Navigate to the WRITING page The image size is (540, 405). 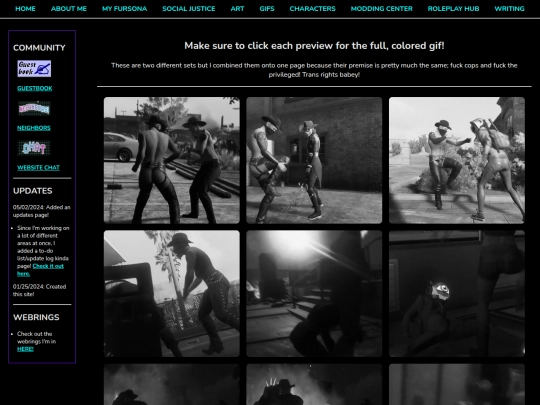(x=509, y=9)
